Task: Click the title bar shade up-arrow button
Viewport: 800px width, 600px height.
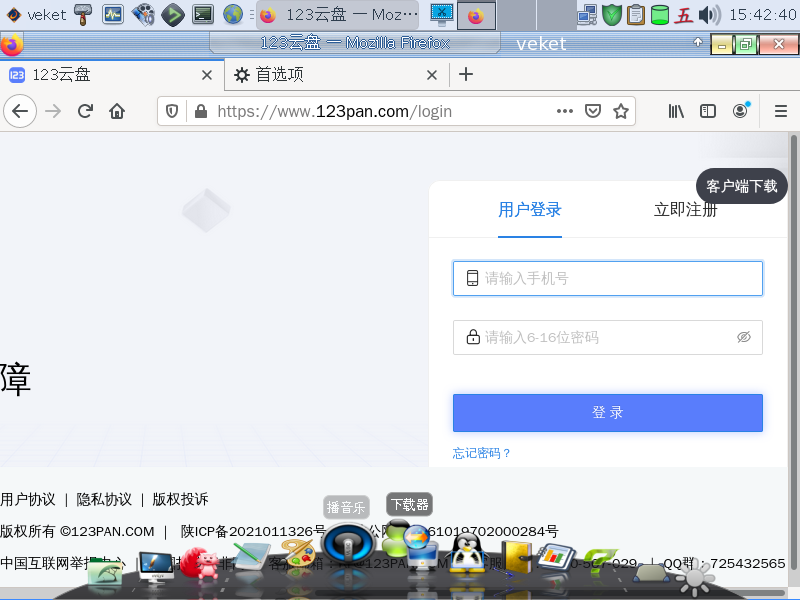Action: (x=698, y=42)
